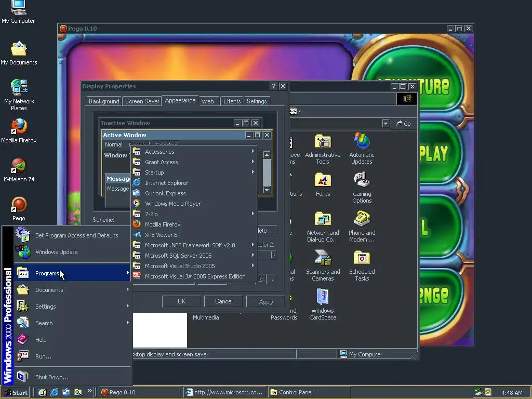Open Network and Dial-up Connections icon
532x399 pixels.
pyautogui.click(x=323, y=227)
